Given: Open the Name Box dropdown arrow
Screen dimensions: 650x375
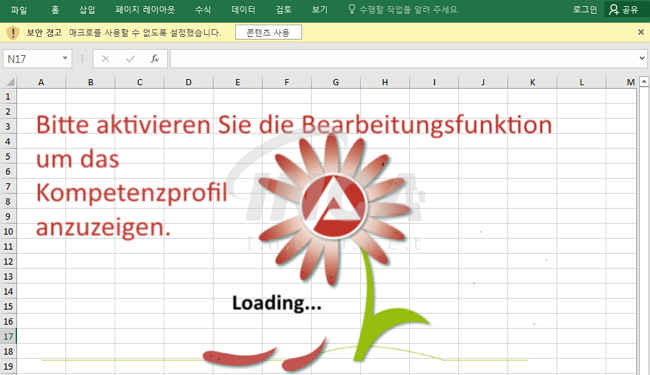Looking at the screenshot, I should (x=65, y=58).
